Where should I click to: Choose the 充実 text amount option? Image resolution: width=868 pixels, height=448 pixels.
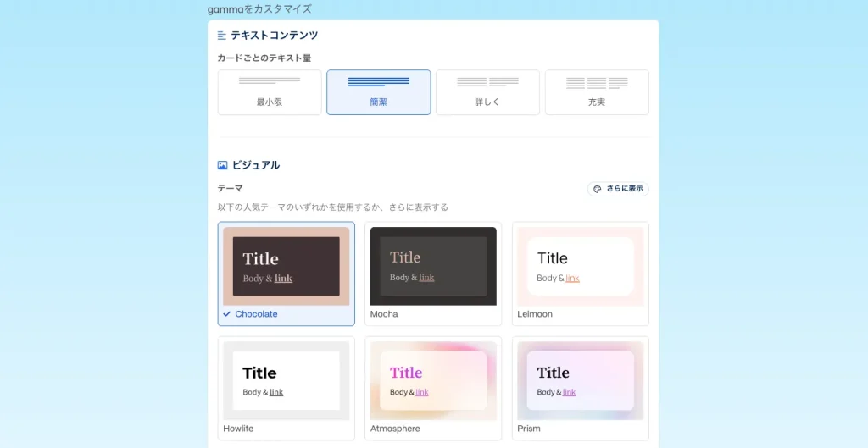click(x=597, y=92)
